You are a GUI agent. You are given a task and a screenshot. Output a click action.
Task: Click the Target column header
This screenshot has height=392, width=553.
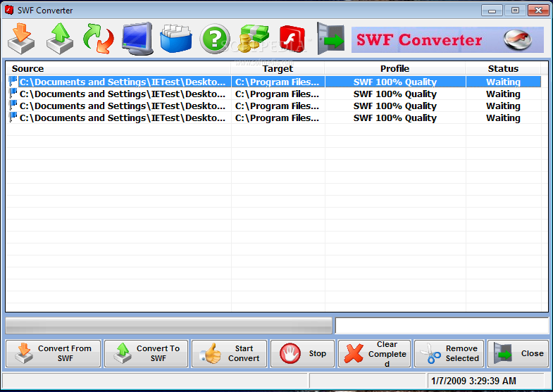pos(278,69)
